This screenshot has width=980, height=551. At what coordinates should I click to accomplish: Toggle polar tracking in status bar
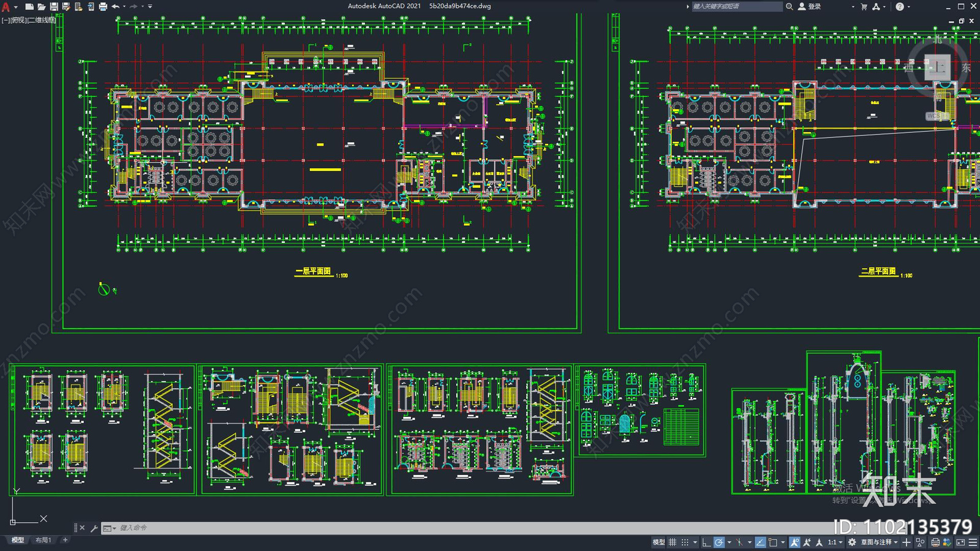[719, 542]
